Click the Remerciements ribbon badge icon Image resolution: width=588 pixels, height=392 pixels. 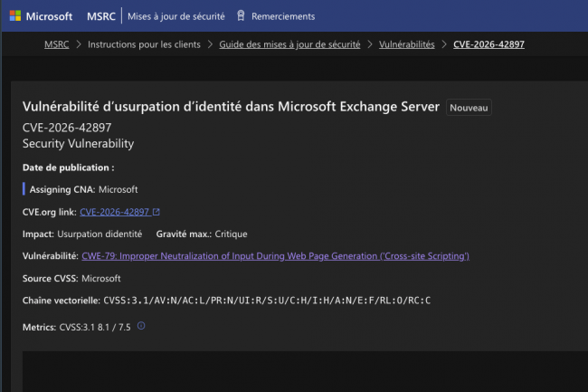pyautogui.click(x=241, y=15)
